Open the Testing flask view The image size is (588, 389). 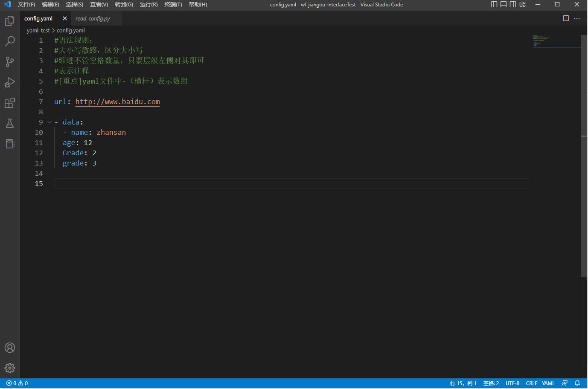10,123
